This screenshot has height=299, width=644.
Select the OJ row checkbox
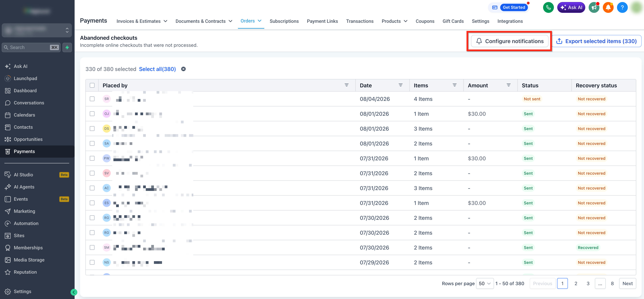92,114
